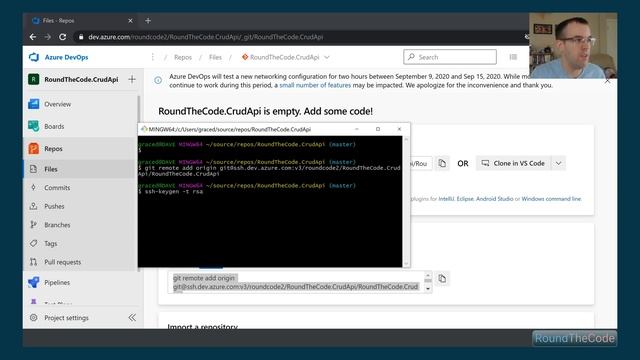The image size is (640, 360).
Task: Open breadcrumb more options dots
Action: [x=153, y=57]
